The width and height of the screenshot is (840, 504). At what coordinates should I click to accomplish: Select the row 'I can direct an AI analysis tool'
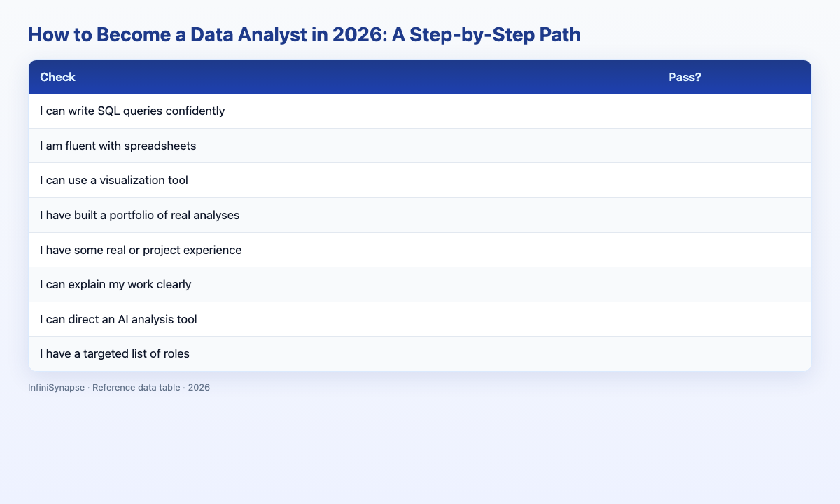(x=420, y=319)
